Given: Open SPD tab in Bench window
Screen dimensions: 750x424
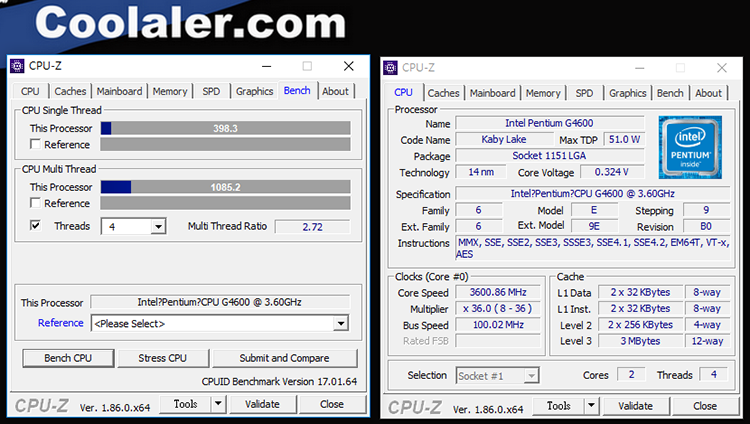Looking at the screenshot, I should tap(211, 91).
